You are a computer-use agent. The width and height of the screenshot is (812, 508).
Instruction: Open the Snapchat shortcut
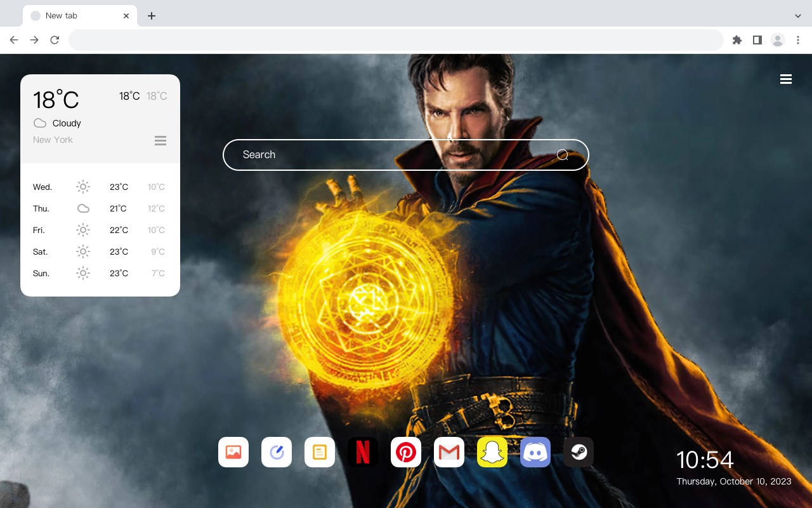(492, 452)
